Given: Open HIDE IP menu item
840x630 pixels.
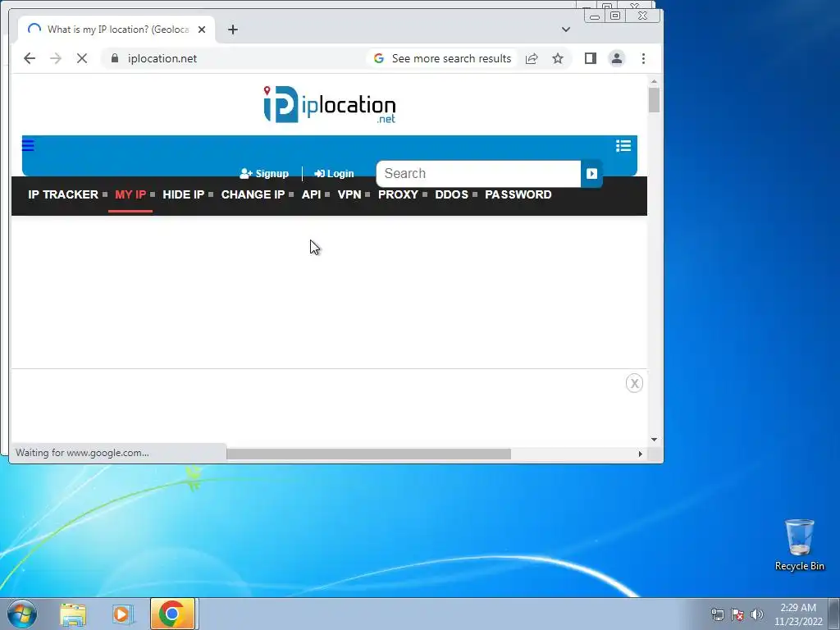Looking at the screenshot, I should coord(183,194).
